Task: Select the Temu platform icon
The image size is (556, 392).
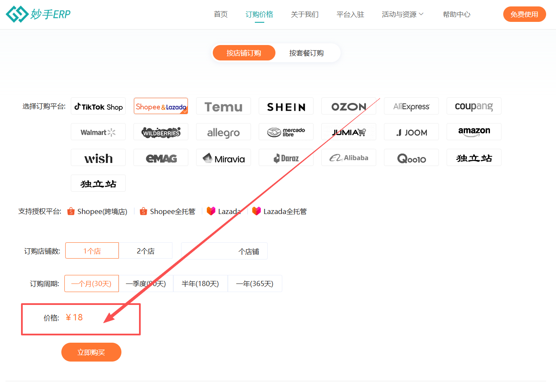Action: (x=223, y=106)
